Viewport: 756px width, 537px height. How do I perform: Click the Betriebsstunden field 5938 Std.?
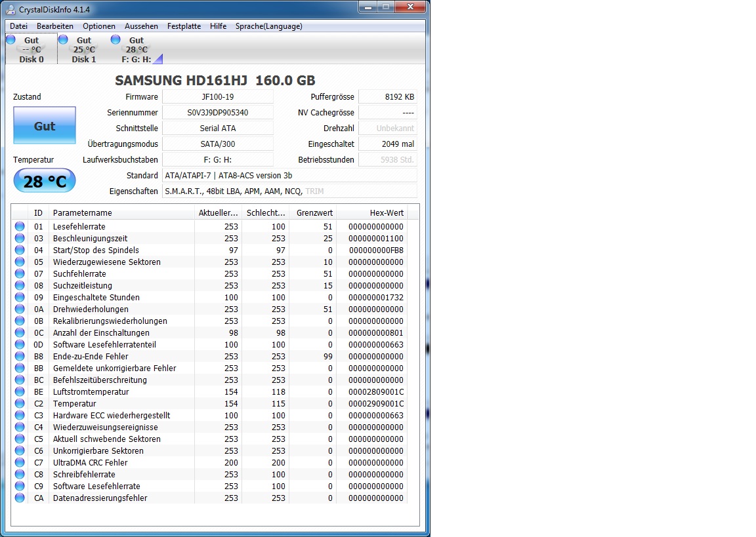[x=388, y=159]
